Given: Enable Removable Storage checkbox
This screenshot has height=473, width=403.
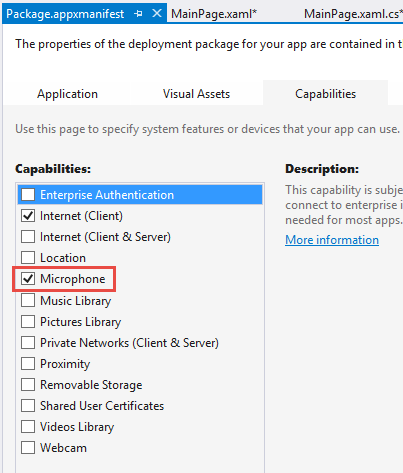Looking at the screenshot, I should pos(28,385).
